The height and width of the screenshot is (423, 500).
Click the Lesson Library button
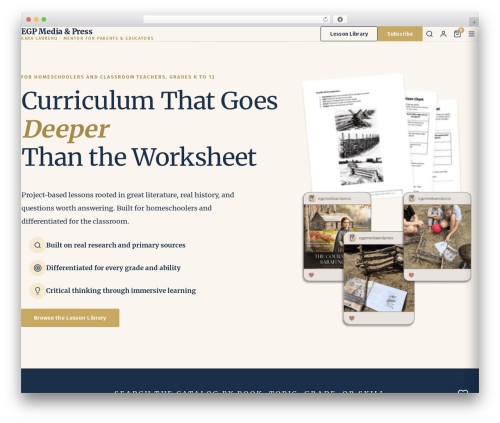349,34
